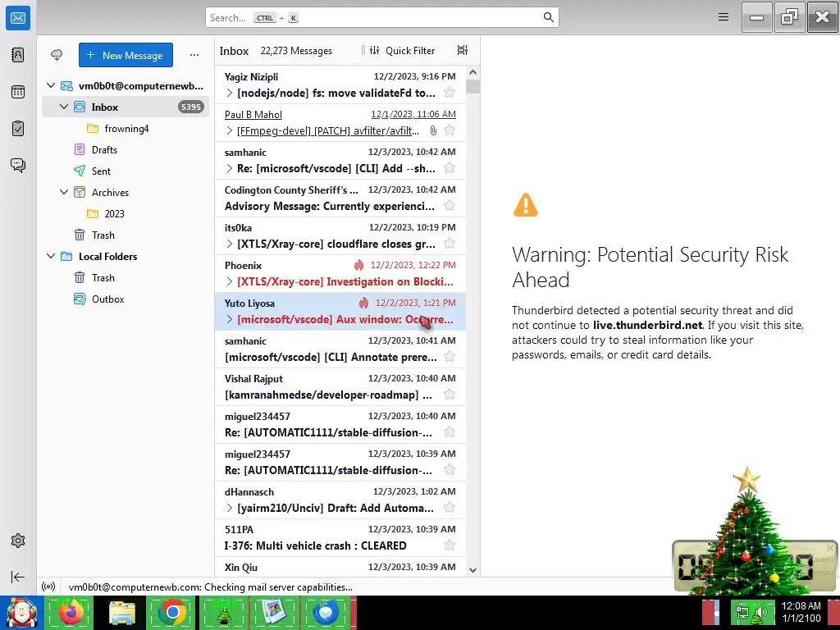Click the scroll down arrow of message list
Screen dimensions: 840x630
472,570
